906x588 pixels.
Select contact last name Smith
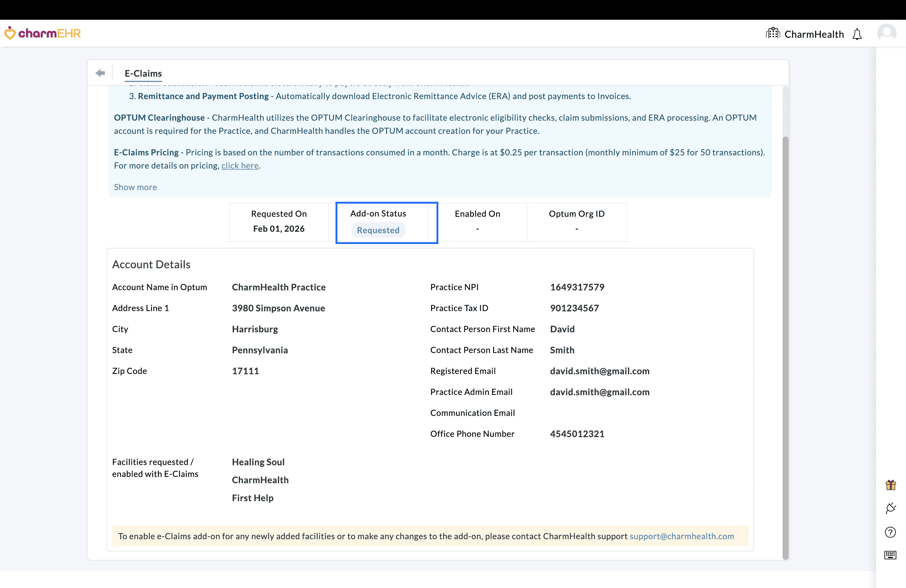coord(562,350)
